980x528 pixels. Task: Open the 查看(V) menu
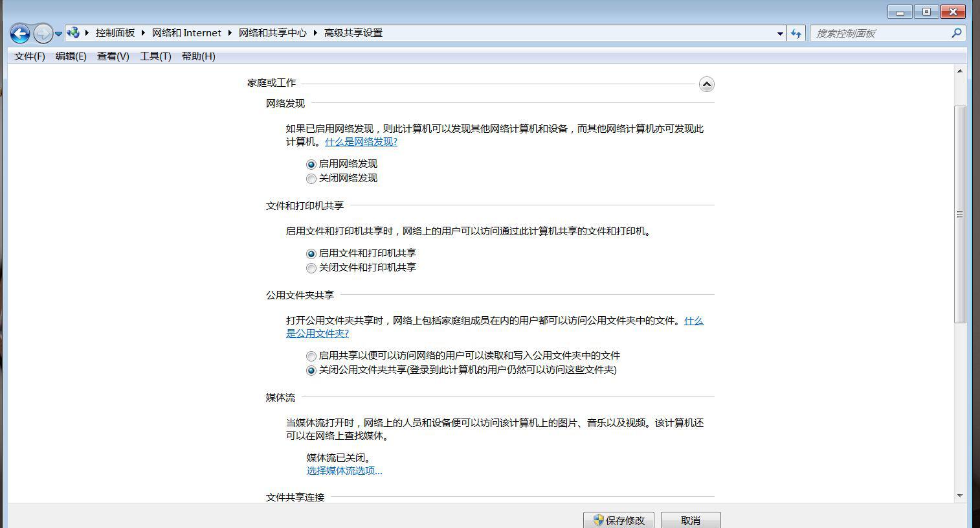pos(112,56)
